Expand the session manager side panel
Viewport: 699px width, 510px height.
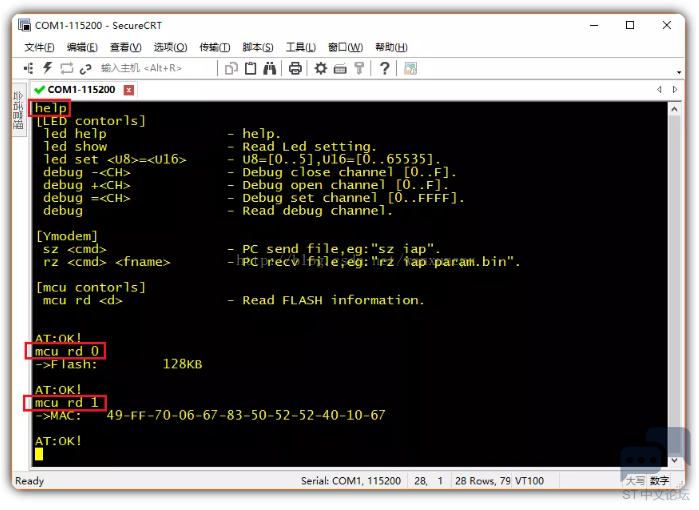tap(18, 111)
